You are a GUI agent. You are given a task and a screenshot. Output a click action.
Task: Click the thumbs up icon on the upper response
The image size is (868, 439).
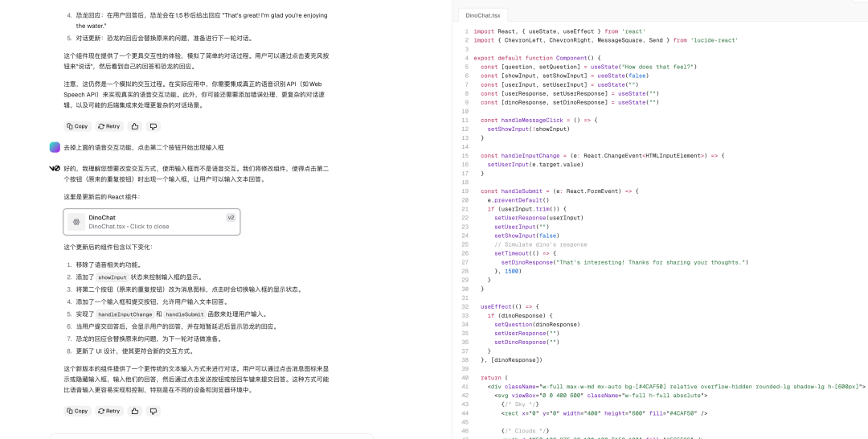pos(134,126)
